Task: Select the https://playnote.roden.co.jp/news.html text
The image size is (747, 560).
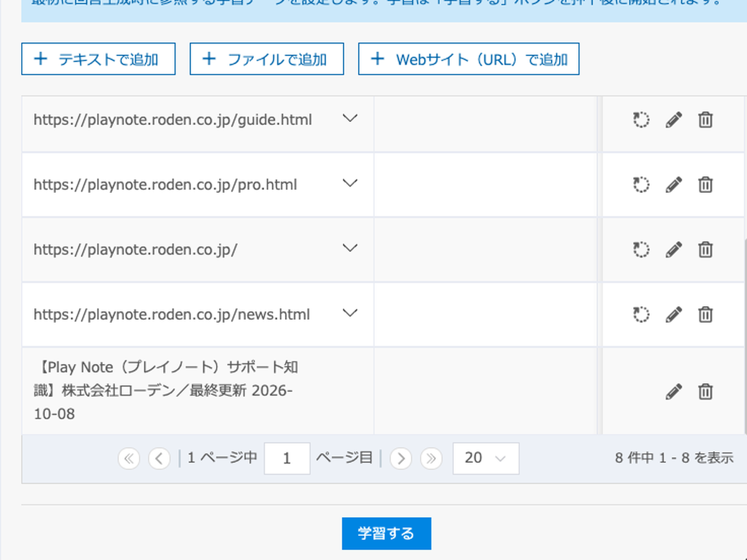Action: [172, 314]
